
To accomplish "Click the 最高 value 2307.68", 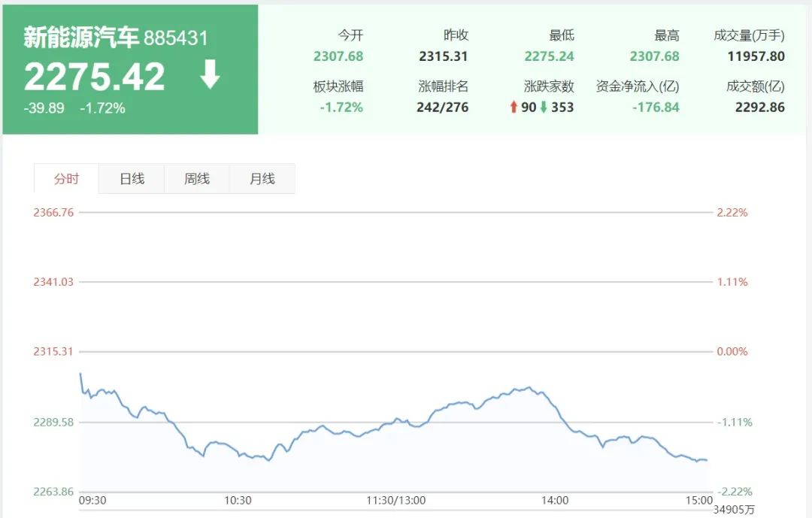I will pos(654,56).
